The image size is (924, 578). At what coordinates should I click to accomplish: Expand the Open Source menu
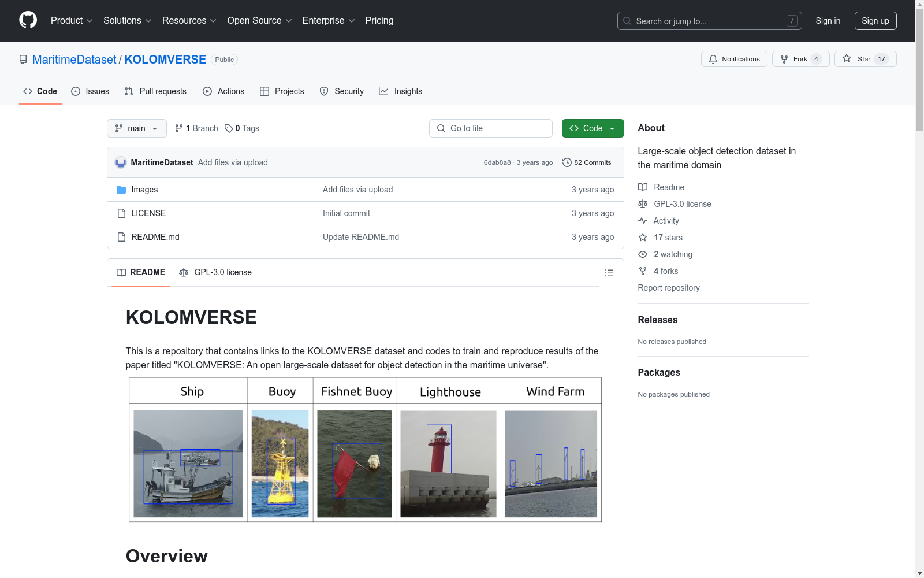pyautogui.click(x=260, y=20)
